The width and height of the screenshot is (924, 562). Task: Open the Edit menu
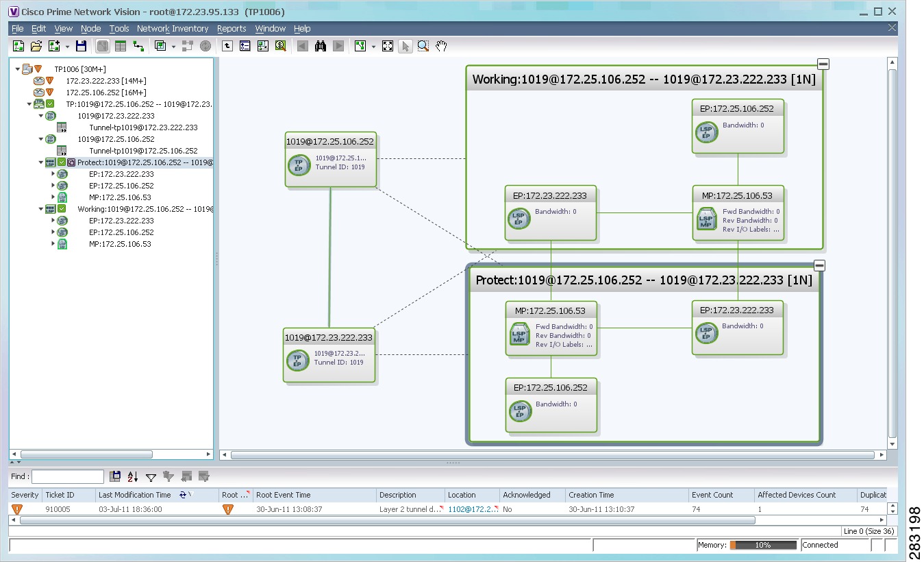39,29
